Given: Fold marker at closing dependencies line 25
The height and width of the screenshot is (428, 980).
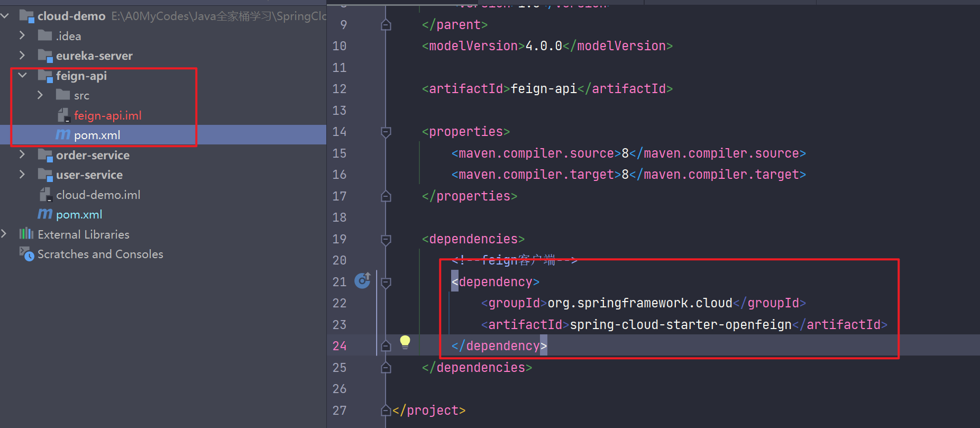Looking at the screenshot, I should pyautogui.click(x=386, y=368).
